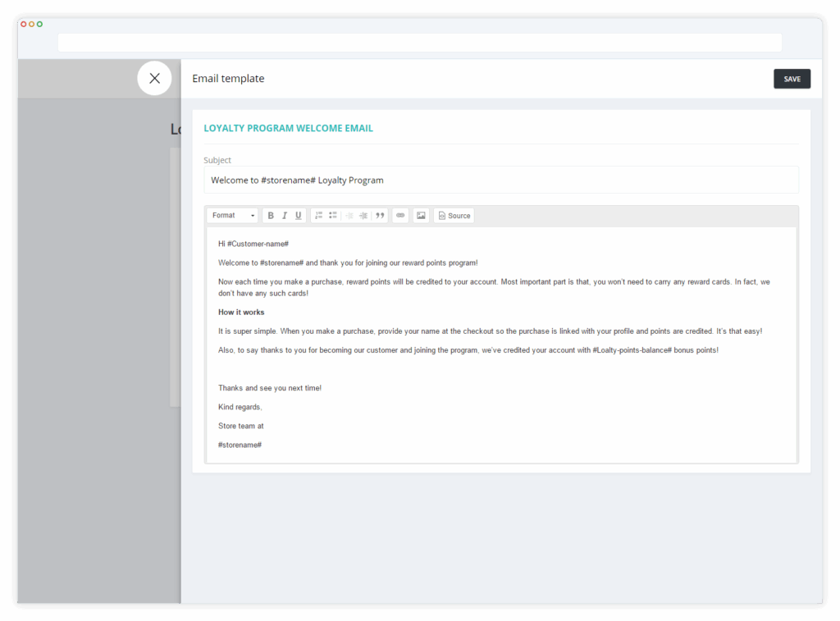Click the #storename# signature line
Viewport: 840px width, 621px height.
(x=240, y=445)
